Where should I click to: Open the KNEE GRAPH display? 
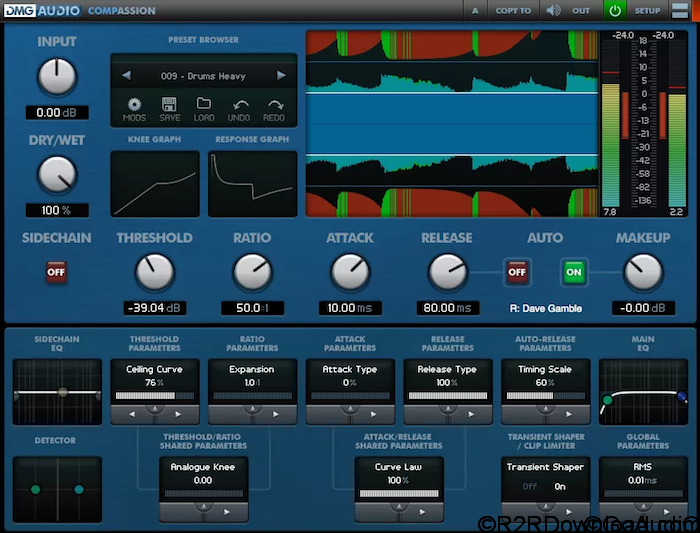154,184
